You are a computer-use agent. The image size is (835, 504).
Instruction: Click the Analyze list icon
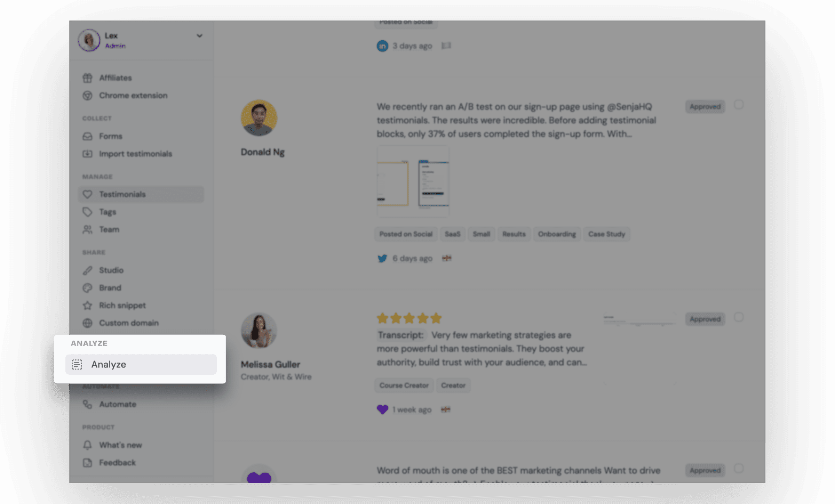coord(77,364)
